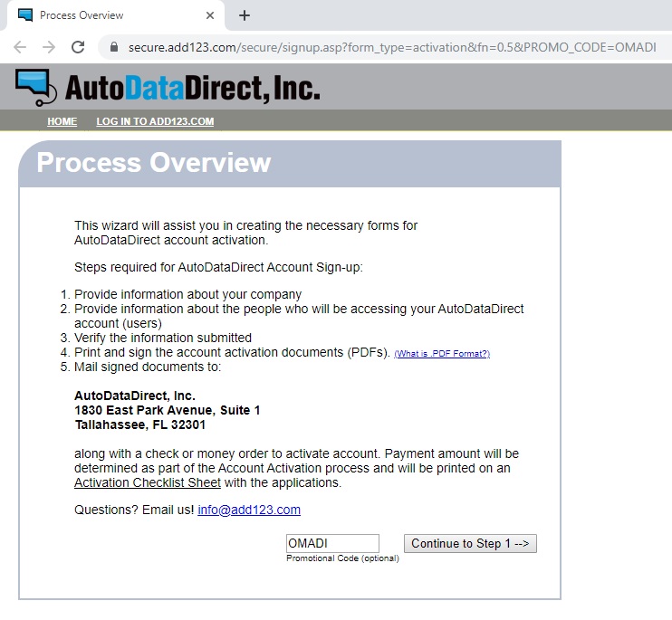The image size is (672, 620).
Task: Click the Process Overview heading
Action: (x=154, y=162)
